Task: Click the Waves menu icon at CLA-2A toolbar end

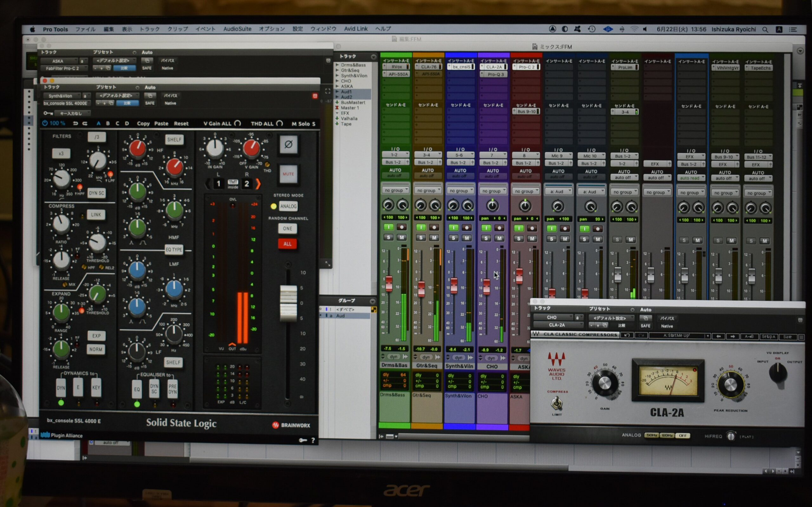Action: [x=802, y=337]
